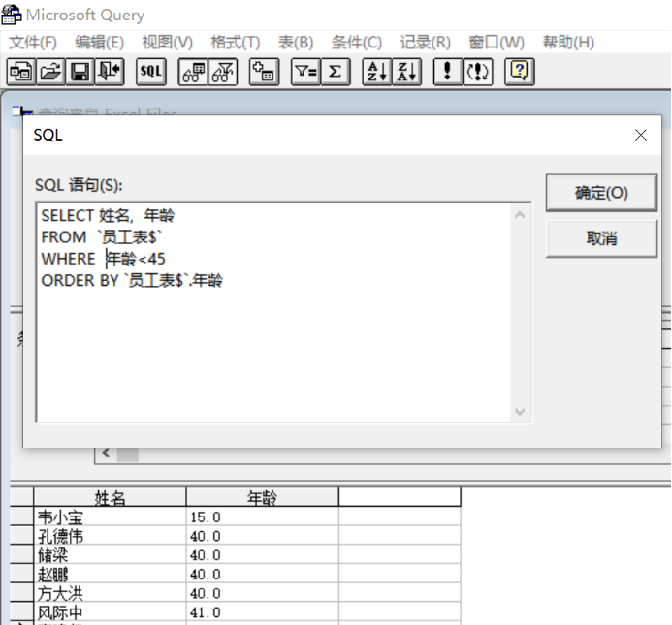Click the Save File floppy icon

point(80,72)
